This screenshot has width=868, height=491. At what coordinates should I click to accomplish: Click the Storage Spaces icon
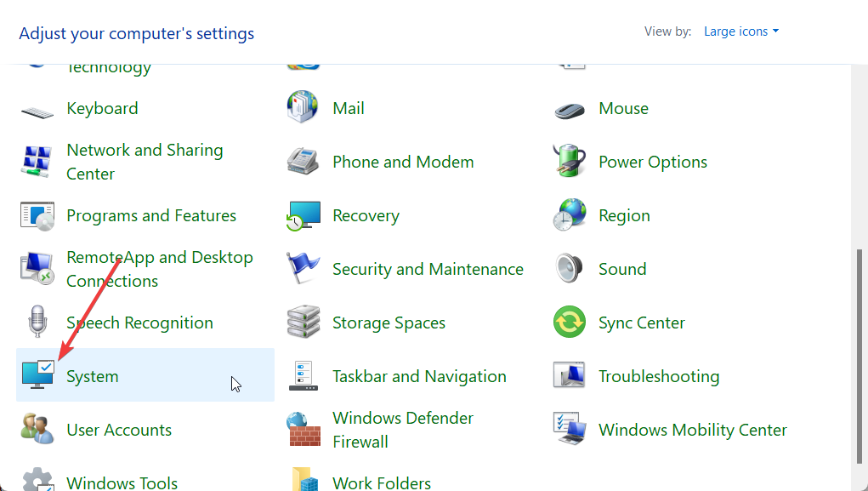304,323
